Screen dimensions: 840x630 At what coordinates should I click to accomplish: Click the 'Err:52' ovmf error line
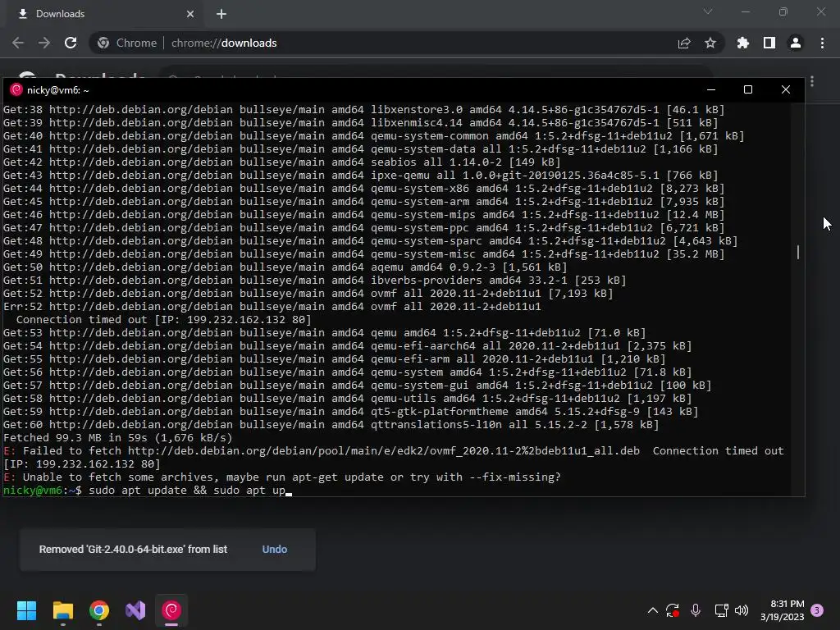point(272,307)
